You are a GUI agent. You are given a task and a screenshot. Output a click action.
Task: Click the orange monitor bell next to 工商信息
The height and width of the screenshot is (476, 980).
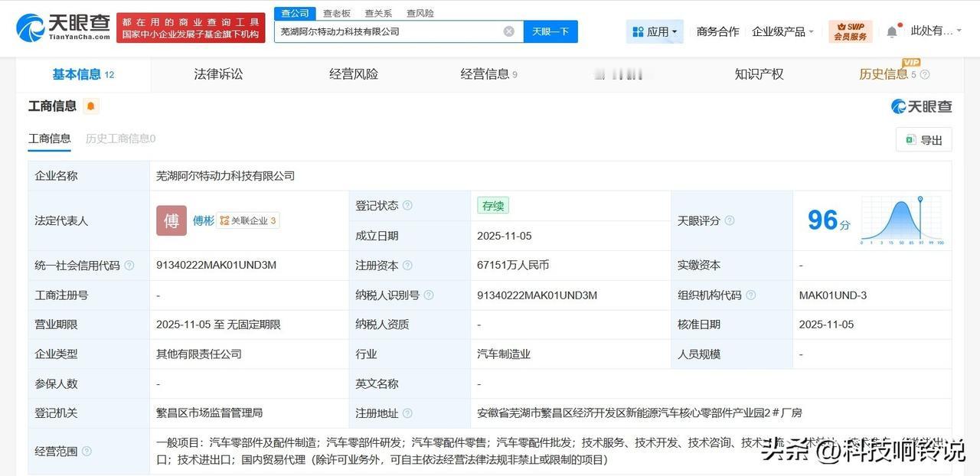click(90, 106)
